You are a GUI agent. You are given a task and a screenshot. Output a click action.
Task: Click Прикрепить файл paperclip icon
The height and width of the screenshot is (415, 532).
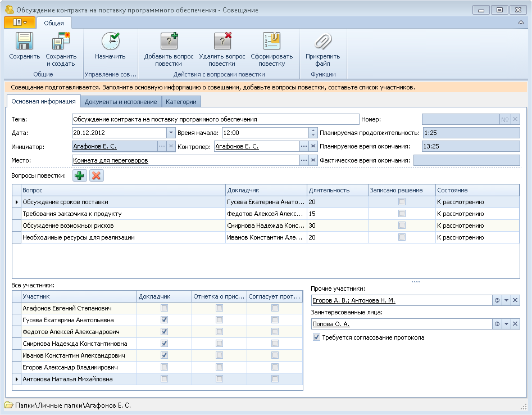coord(322,42)
